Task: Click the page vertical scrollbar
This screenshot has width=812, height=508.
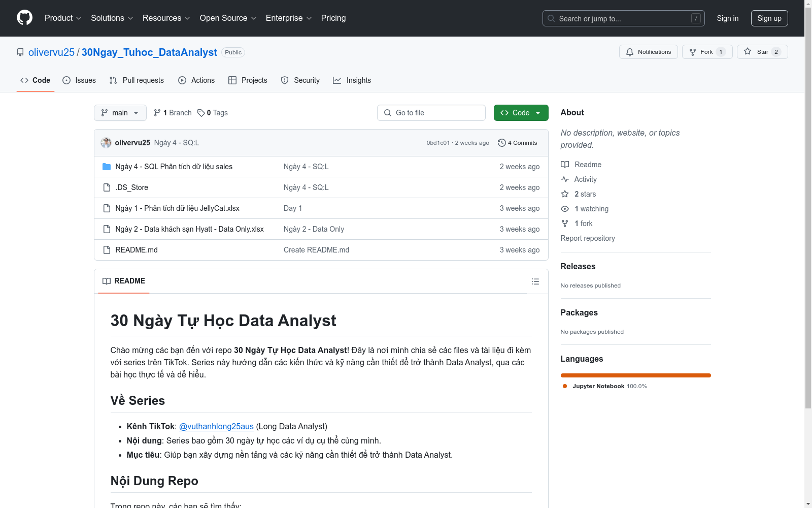Action: (x=808, y=208)
